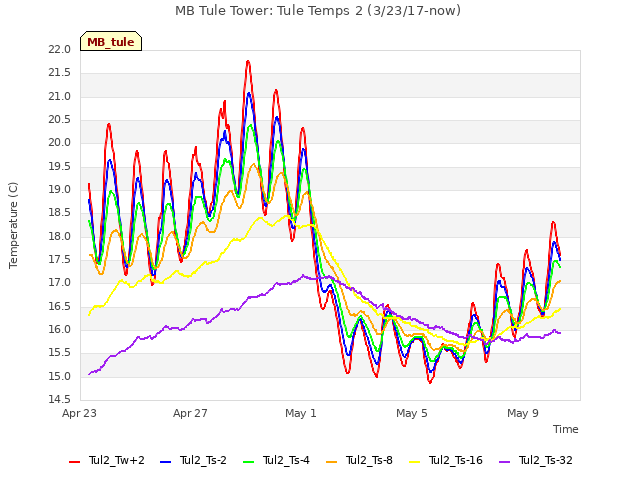Click the 21.0 y-axis tick value
This screenshot has height=480, width=640.
coord(60,97)
